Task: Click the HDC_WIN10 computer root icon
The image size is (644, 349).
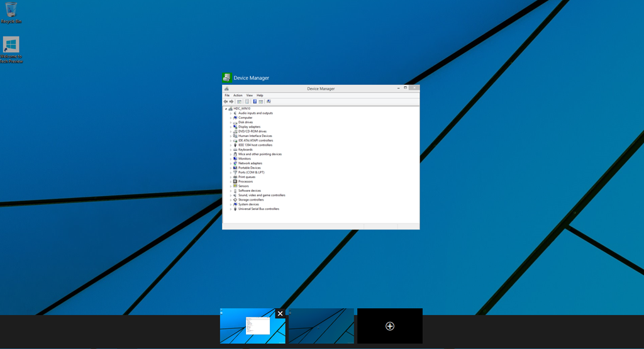Action: point(230,108)
